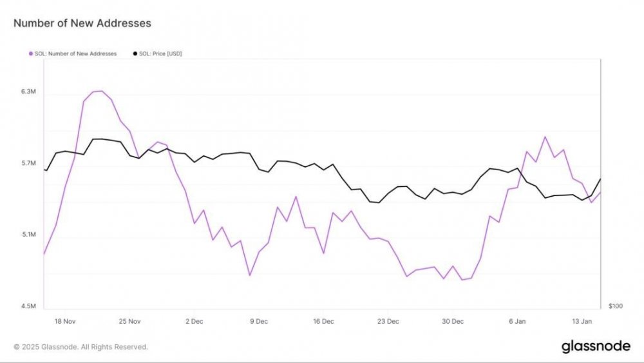This screenshot has height=363, width=644.
Task: Select the 25 Nov date label
Action: pyautogui.click(x=129, y=320)
